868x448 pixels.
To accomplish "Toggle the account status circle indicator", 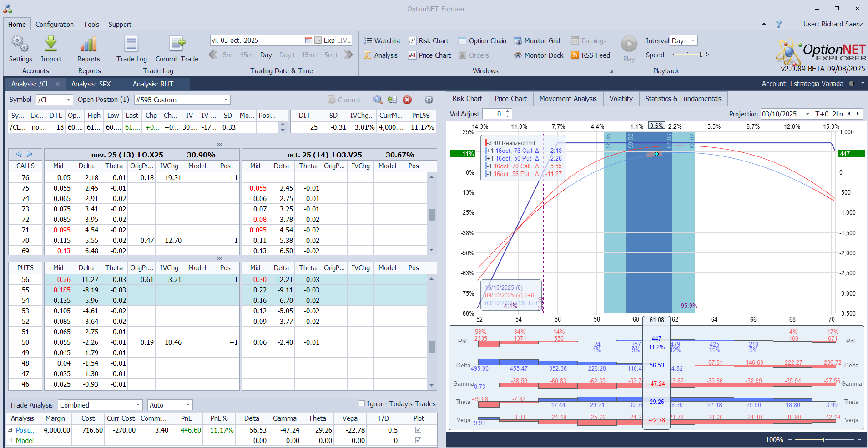I will (851, 84).
